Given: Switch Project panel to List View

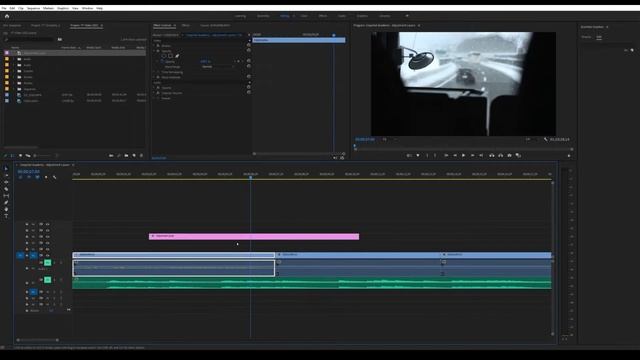Looking at the screenshot, I should tap(13, 156).
